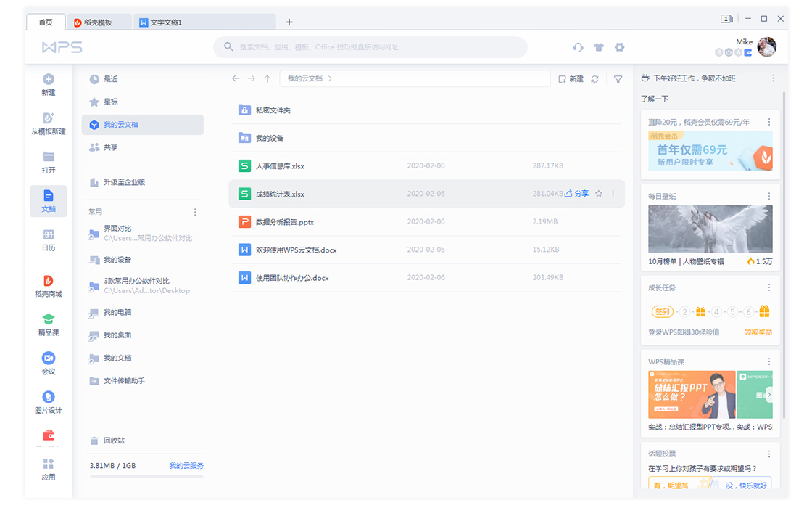The width and height of the screenshot is (812, 508).
Task: Star the 成绩统计表.xlsx file
Action: [x=599, y=193]
